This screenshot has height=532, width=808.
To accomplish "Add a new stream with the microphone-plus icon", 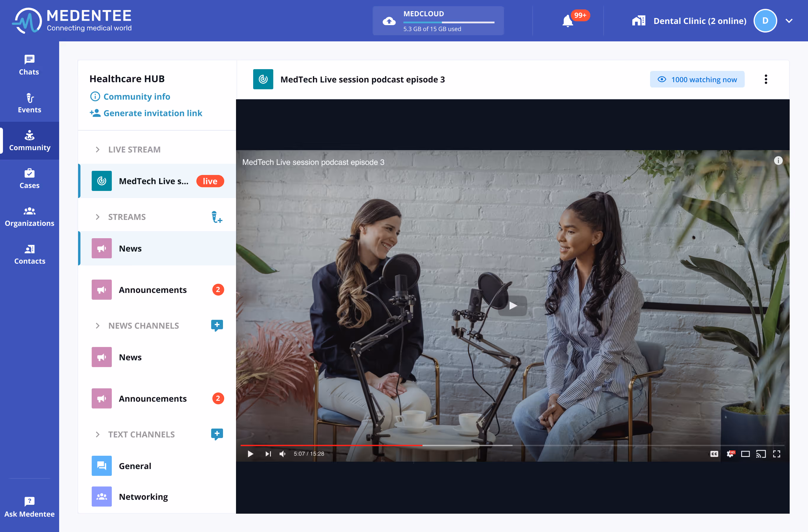I will [x=216, y=217].
